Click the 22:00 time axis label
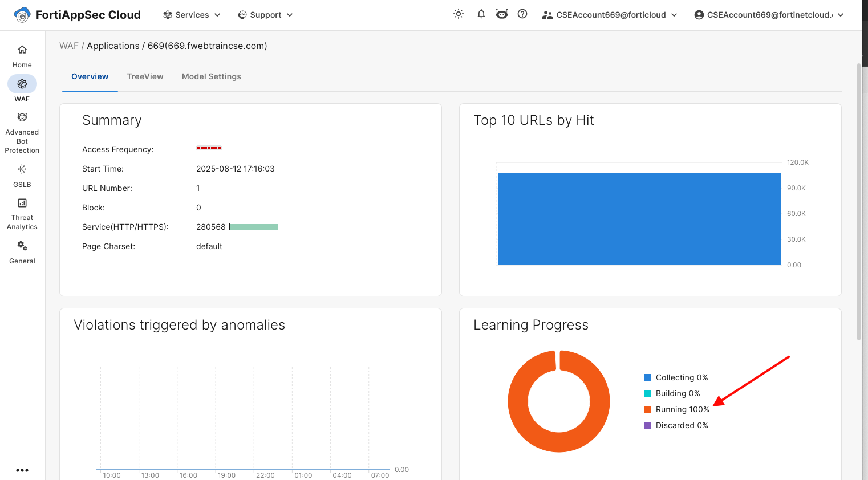 tap(265, 475)
